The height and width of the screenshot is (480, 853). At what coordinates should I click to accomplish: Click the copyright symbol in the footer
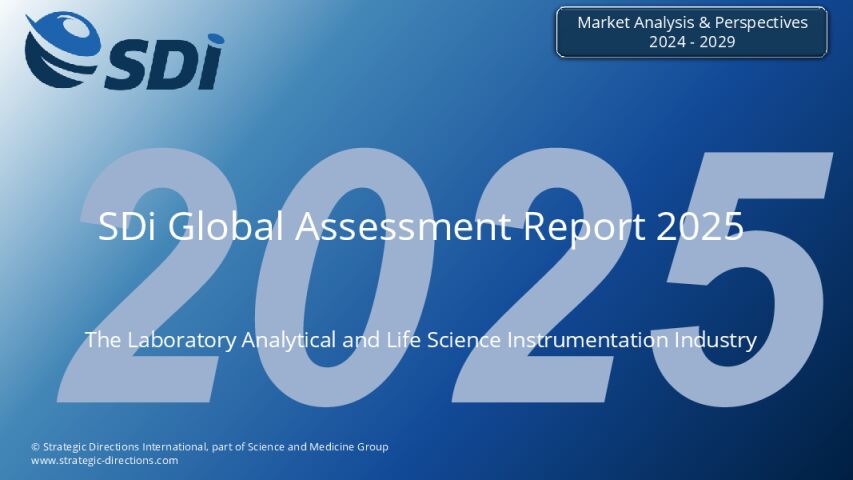click(x=35, y=447)
